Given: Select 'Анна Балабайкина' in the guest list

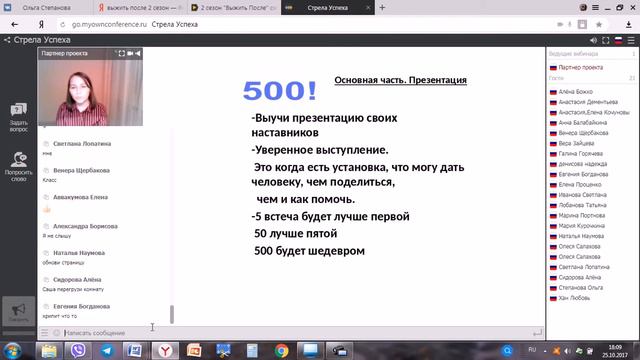Looking at the screenshot, I should (582, 122).
